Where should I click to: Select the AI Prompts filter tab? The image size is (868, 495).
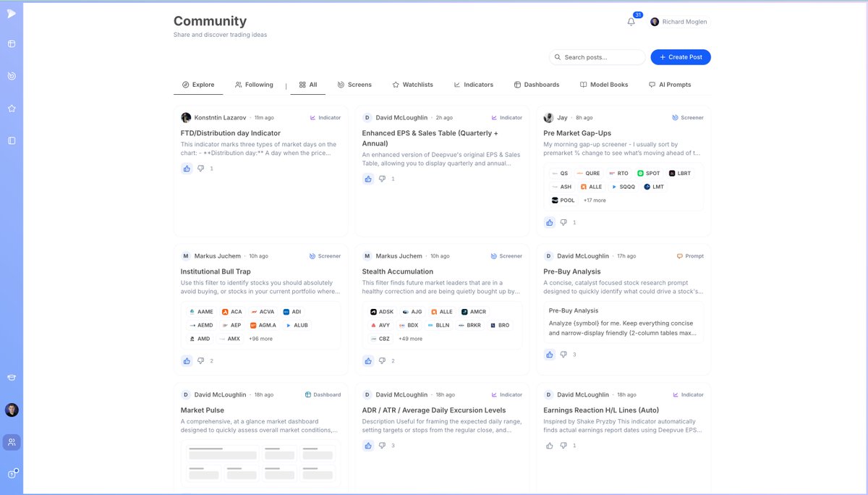[x=670, y=85]
